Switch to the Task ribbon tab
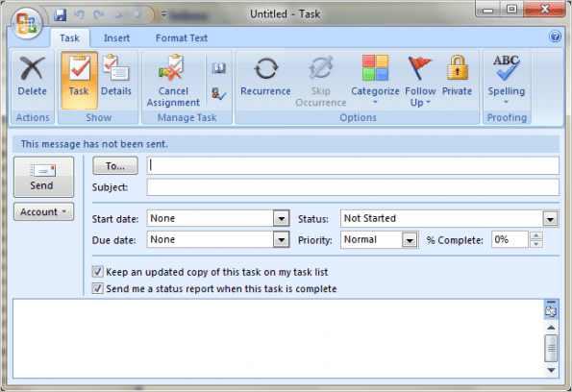Screen dimensions: 572x392 [x=69, y=37]
